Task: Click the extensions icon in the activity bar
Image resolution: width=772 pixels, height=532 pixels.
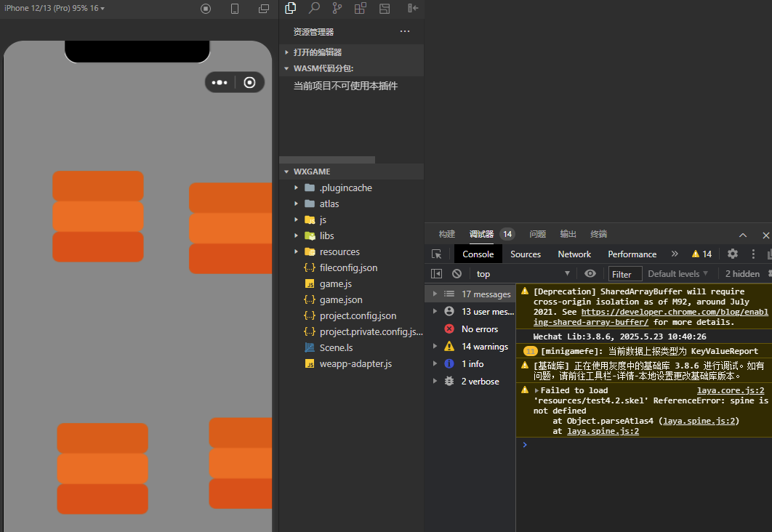Action: 361,8
